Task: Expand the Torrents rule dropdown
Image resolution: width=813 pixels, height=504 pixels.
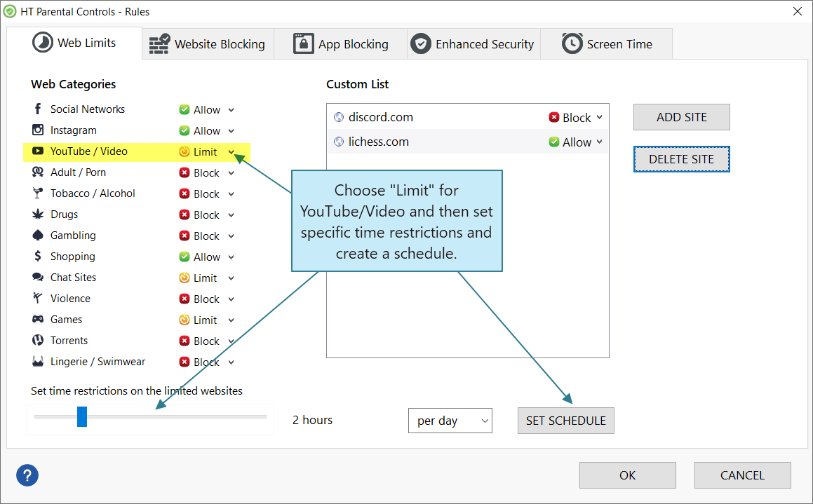Action: click(231, 341)
